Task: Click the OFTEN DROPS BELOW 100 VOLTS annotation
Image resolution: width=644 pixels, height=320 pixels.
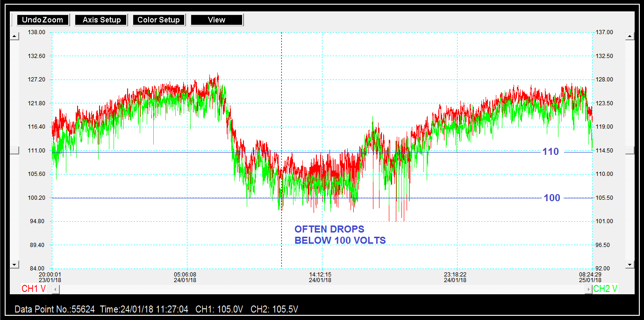Action: (x=340, y=235)
